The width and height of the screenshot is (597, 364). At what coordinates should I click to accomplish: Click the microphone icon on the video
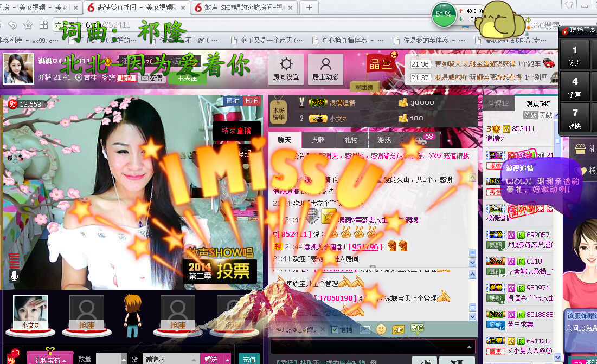pos(14,275)
